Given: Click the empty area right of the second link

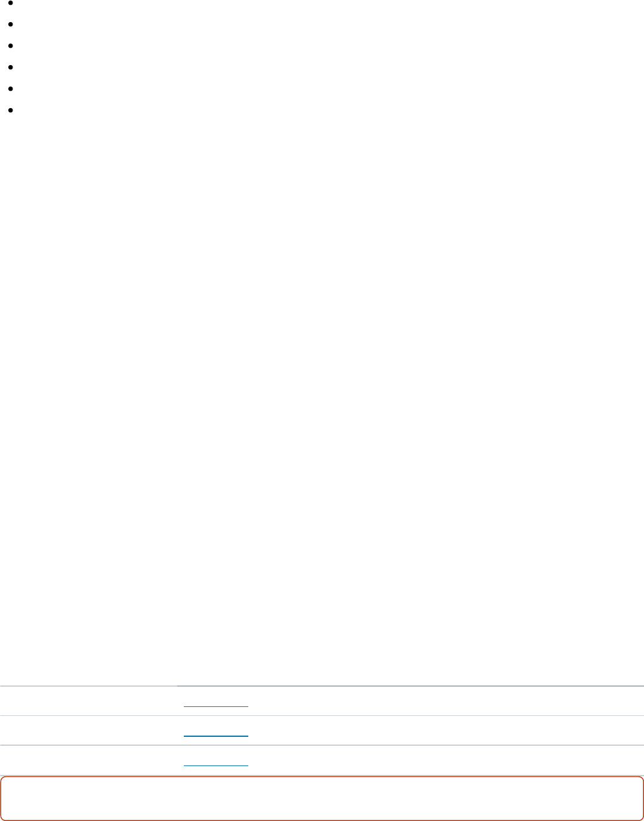Looking at the screenshot, I should coord(445,730).
